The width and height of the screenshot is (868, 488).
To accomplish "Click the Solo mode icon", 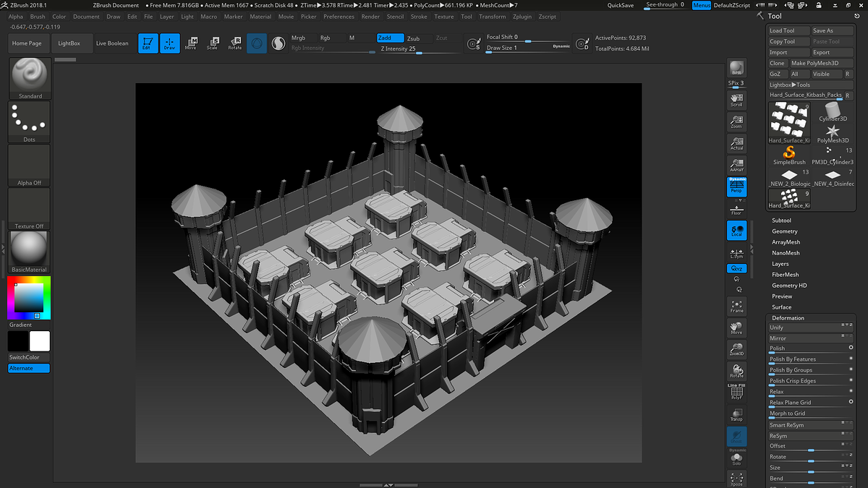I will click(x=736, y=458).
